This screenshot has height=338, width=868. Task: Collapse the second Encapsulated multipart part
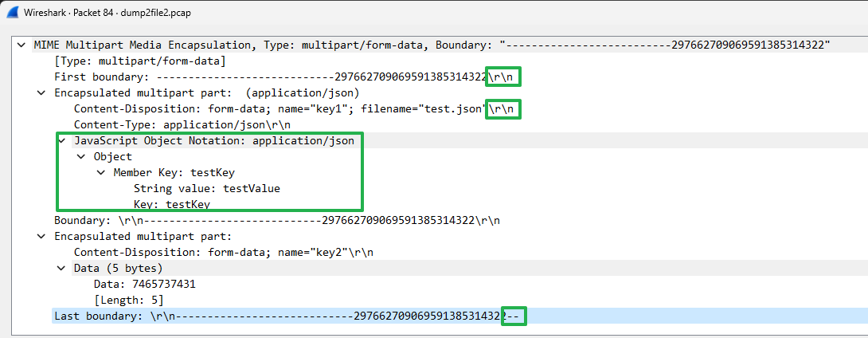click(x=41, y=236)
